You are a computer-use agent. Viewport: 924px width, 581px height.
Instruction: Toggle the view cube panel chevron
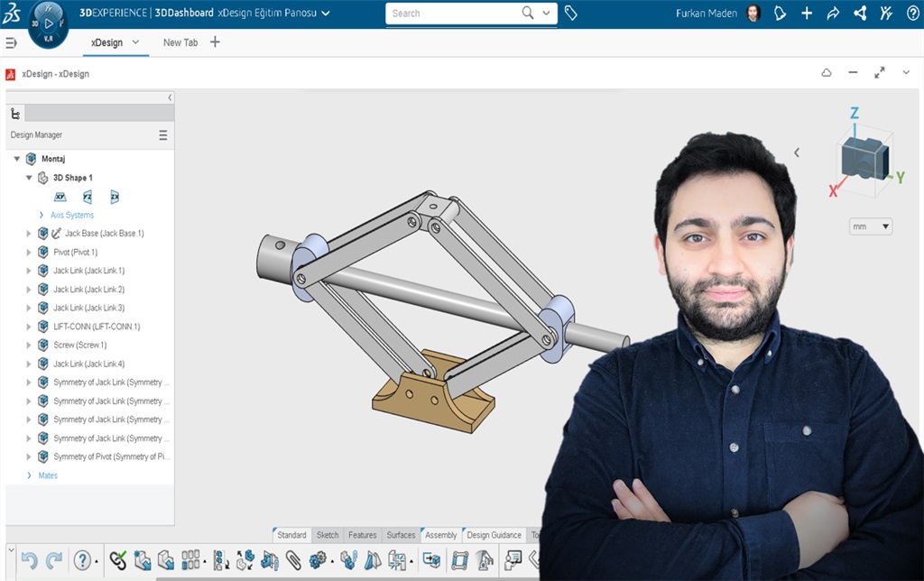797,152
